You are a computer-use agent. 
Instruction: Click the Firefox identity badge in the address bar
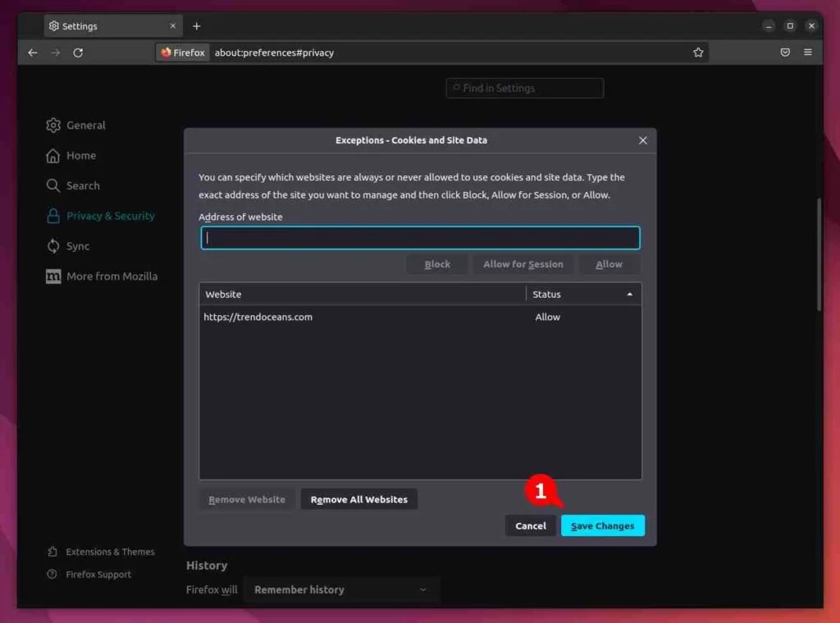tap(183, 53)
